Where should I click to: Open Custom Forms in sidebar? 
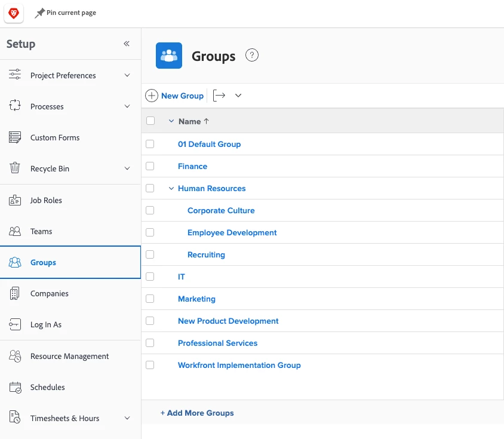tap(70, 137)
